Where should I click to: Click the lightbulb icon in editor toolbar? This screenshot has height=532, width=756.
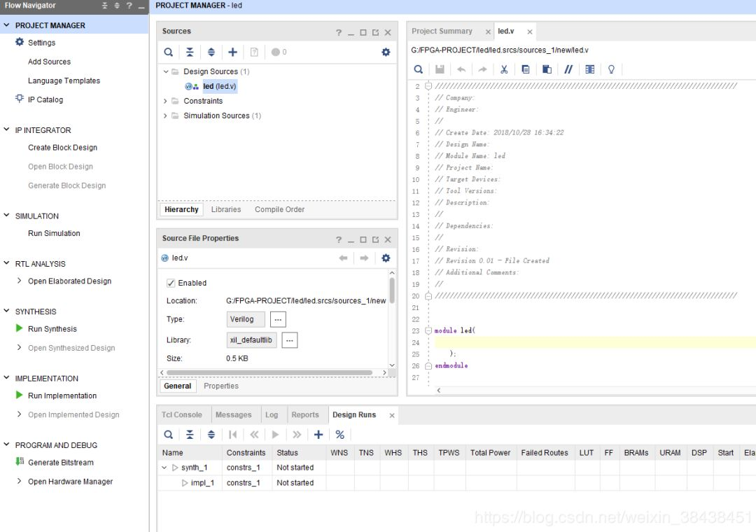coord(611,69)
